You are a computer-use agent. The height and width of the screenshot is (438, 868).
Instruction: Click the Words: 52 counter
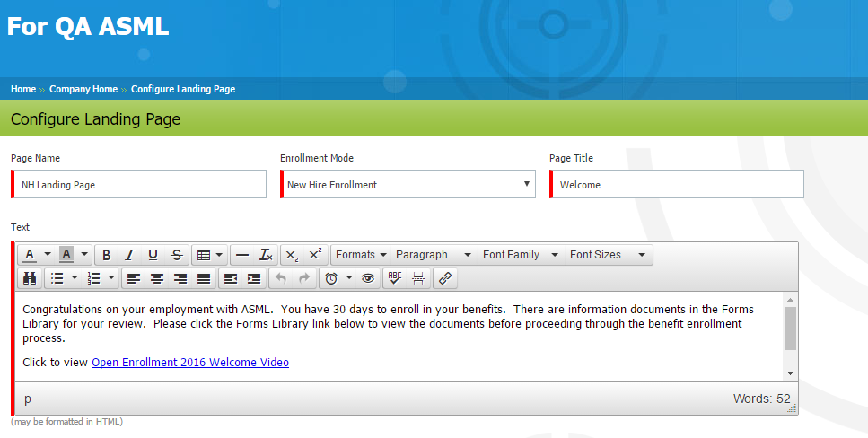click(x=762, y=399)
